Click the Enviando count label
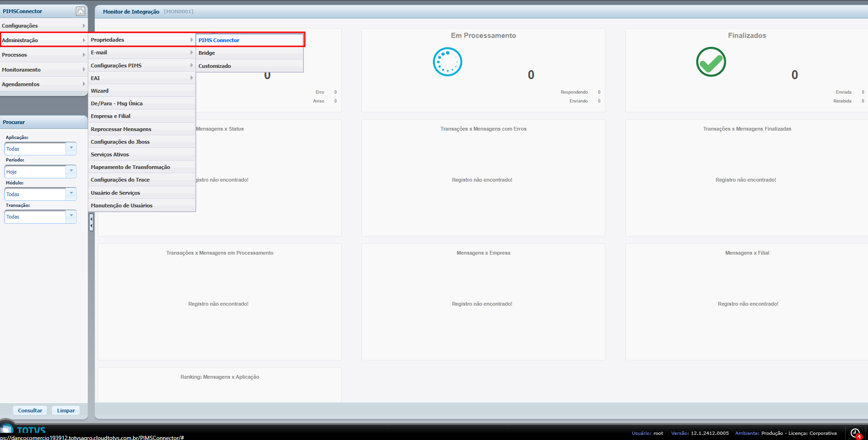Image resolution: width=868 pixels, height=440 pixels. [579, 101]
